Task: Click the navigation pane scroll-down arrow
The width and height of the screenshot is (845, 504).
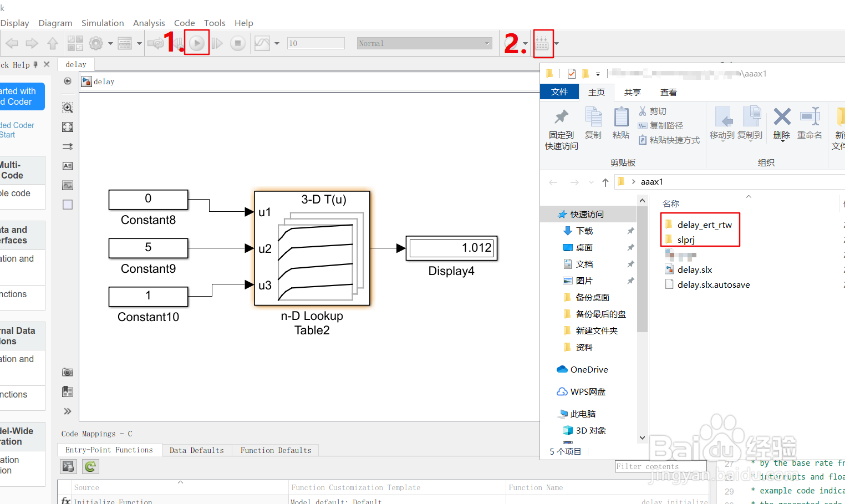Action: pos(642,437)
